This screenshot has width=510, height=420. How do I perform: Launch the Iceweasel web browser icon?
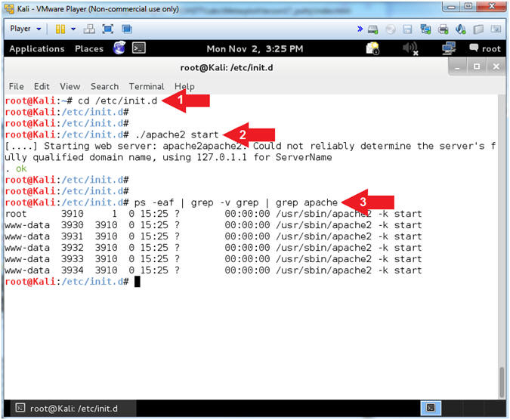pyautogui.click(x=119, y=48)
